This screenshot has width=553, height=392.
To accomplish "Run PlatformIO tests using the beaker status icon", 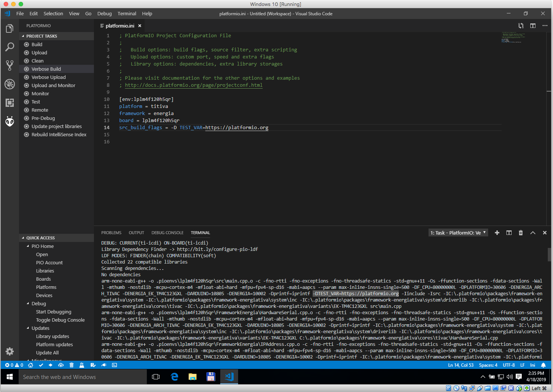I will [82, 365].
